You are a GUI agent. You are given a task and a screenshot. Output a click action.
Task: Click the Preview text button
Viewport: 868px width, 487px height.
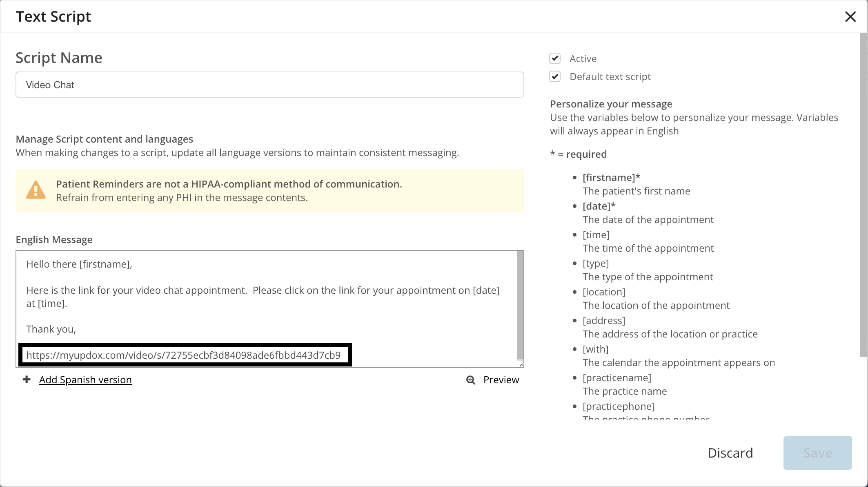click(501, 380)
